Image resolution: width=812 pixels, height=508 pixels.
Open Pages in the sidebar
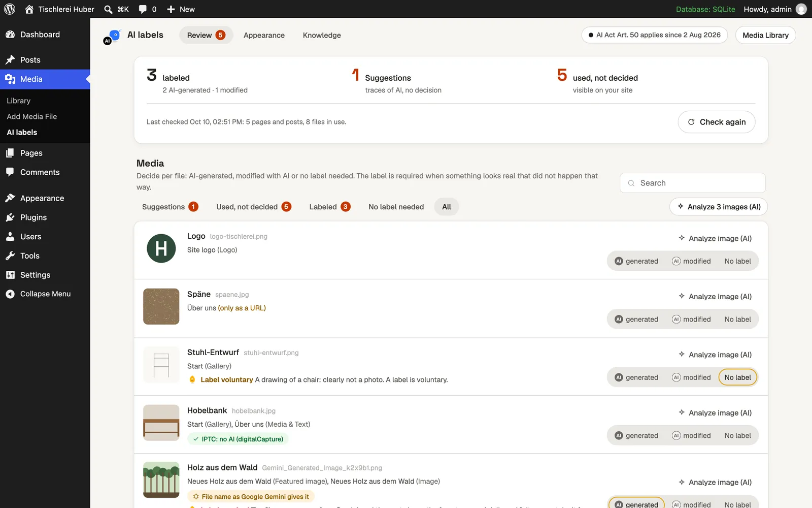tap(45, 153)
